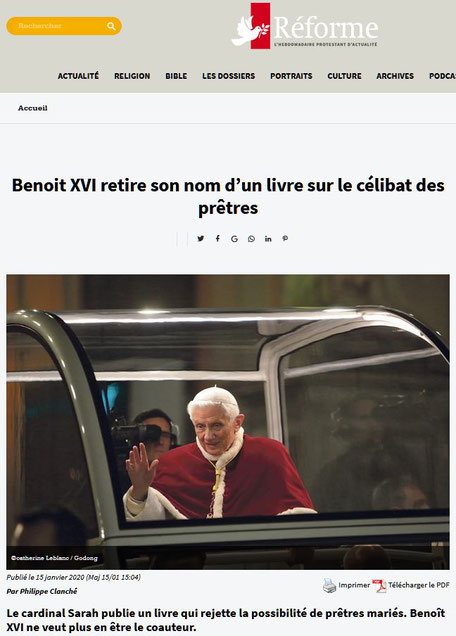Focus the Rechercher search field
This screenshot has height=636, width=456.
(x=57, y=26)
